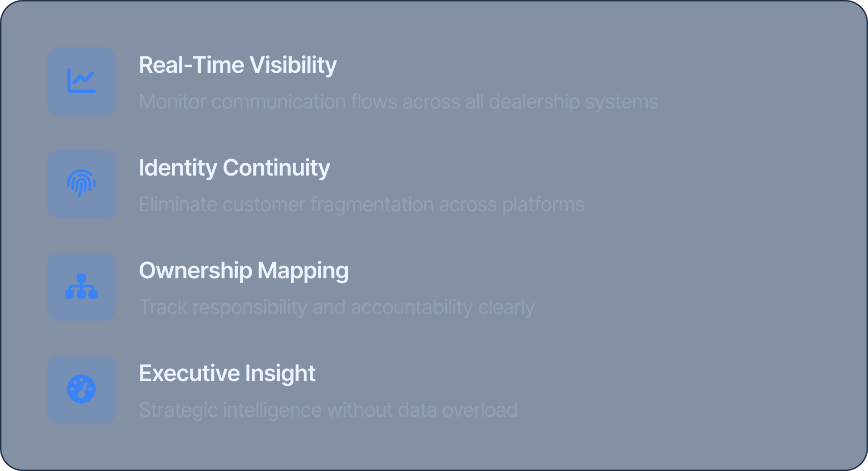Click the fingerprint icon

tap(81, 184)
